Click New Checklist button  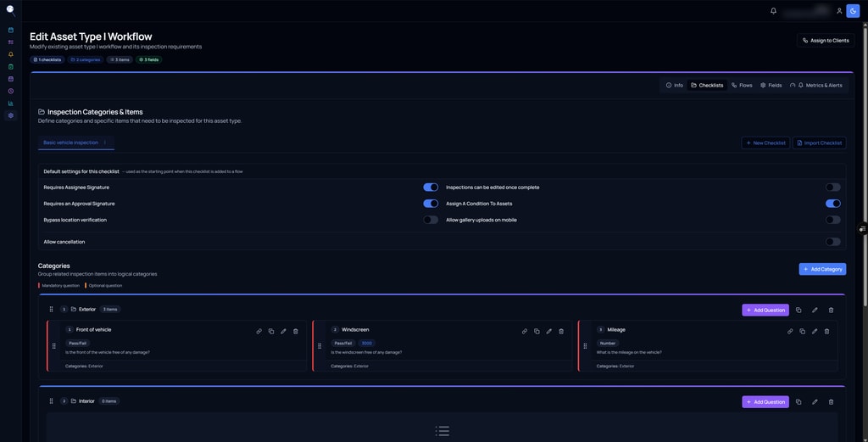tap(765, 143)
